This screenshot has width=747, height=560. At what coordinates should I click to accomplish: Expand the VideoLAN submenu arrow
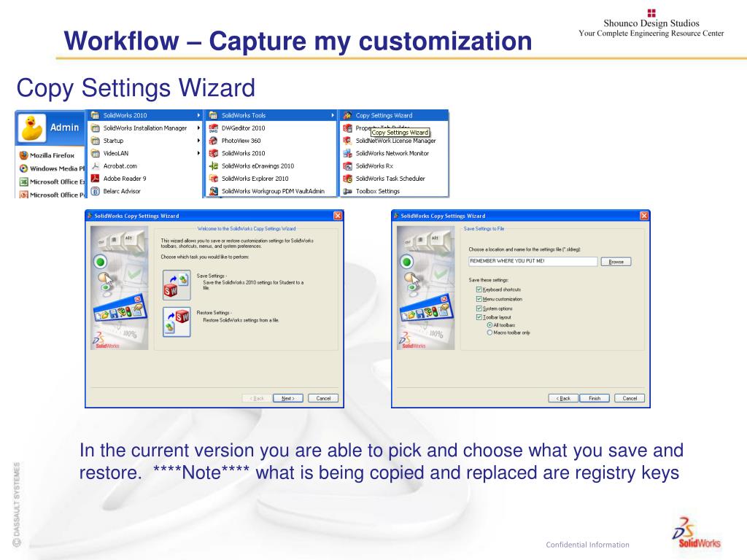[198, 153]
